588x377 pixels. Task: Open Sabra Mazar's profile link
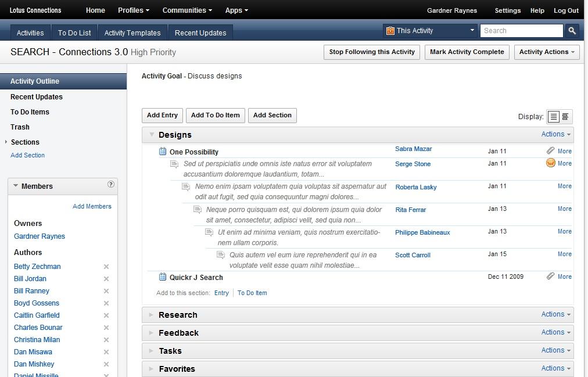[x=413, y=149]
